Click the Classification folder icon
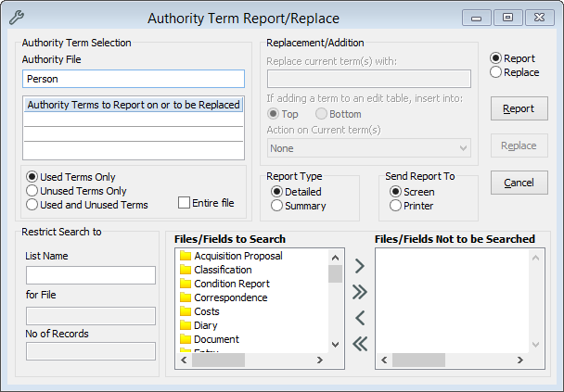Viewport: 564px width, 392px height. [x=186, y=270]
